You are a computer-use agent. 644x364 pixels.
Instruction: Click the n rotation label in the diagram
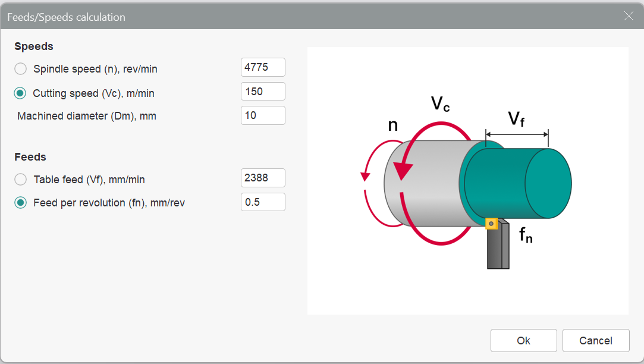(392, 125)
